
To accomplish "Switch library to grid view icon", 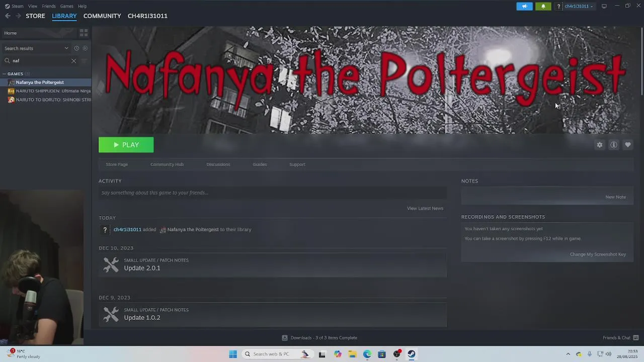I will 84,33.
